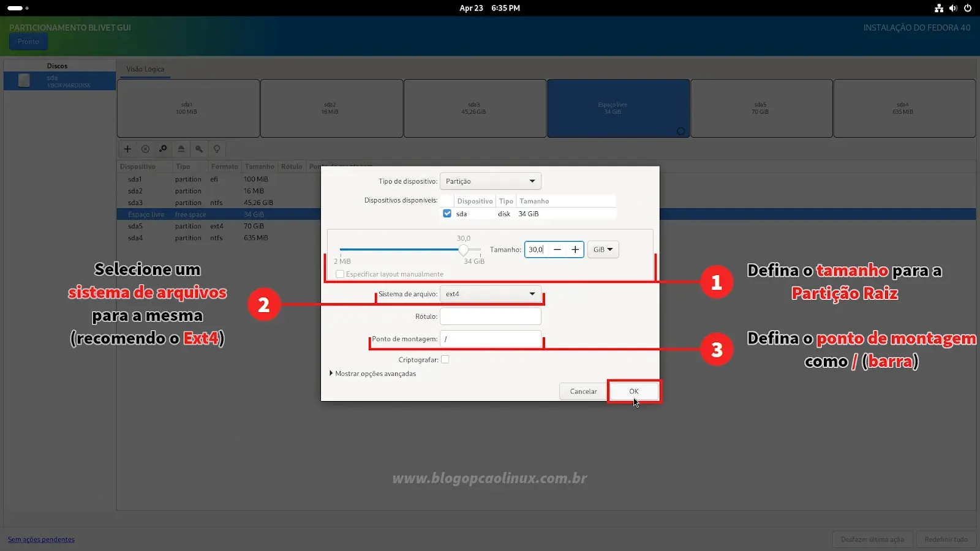Select the sda4 row in device table
The width and height of the screenshot is (980, 551).
click(219, 238)
